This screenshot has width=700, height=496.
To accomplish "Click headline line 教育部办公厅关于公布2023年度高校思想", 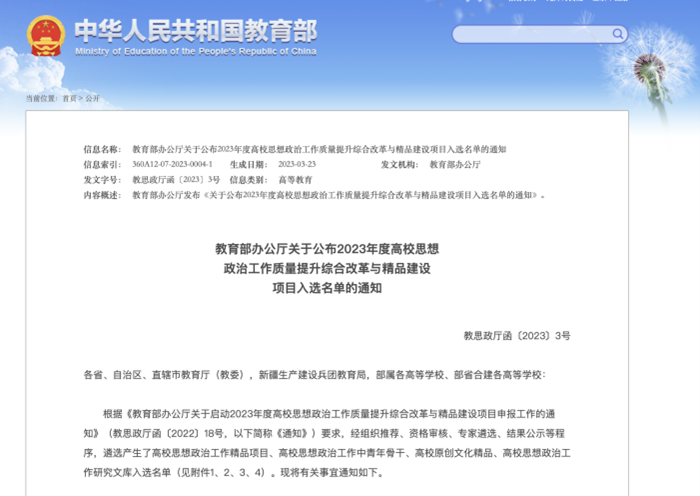I will tap(327, 249).
